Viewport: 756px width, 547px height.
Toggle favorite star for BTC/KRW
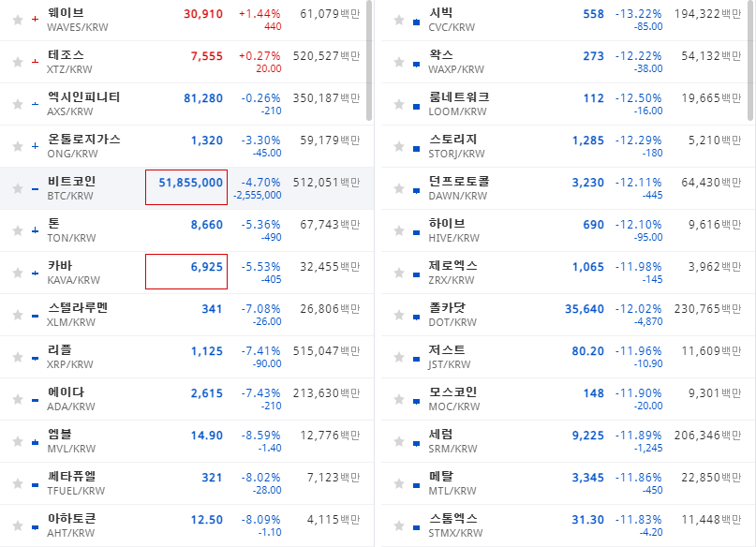pyautogui.click(x=18, y=188)
